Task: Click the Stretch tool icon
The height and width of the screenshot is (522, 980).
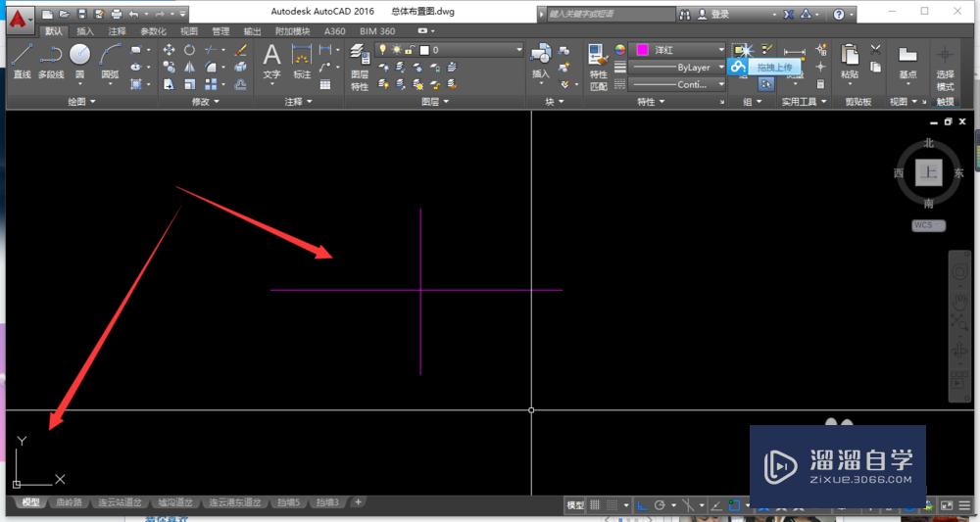Action: (x=169, y=83)
